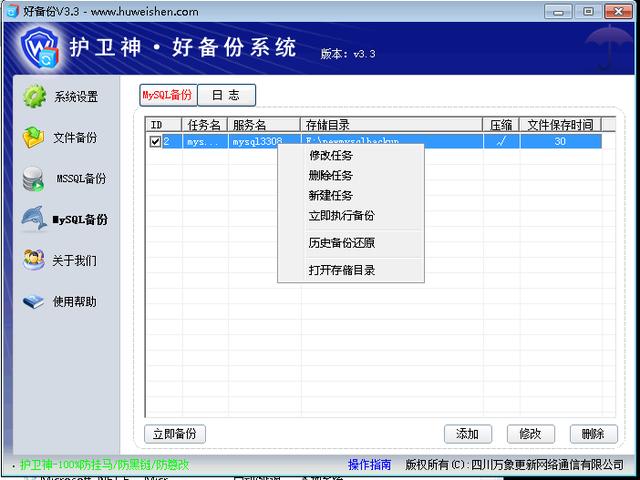640x480 pixels.
Task: Close the 好备份 window
Action: (618, 11)
